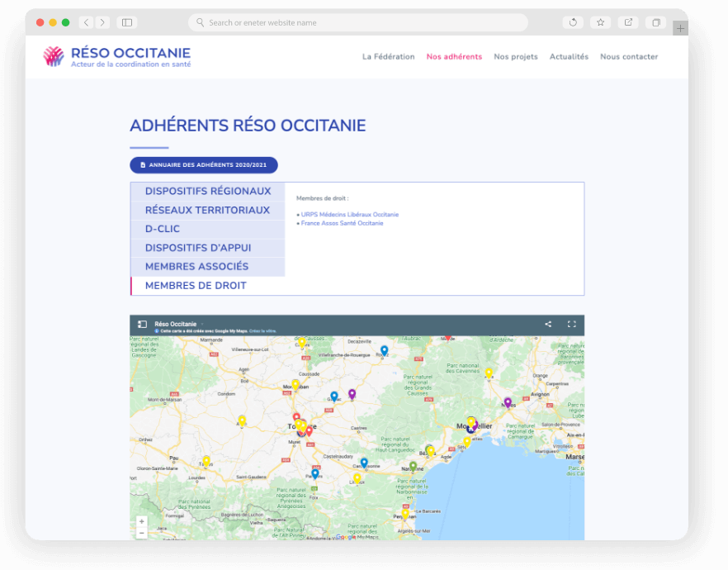
Task: Open Nos projets menu item
Action: click(x=515, y=57)
